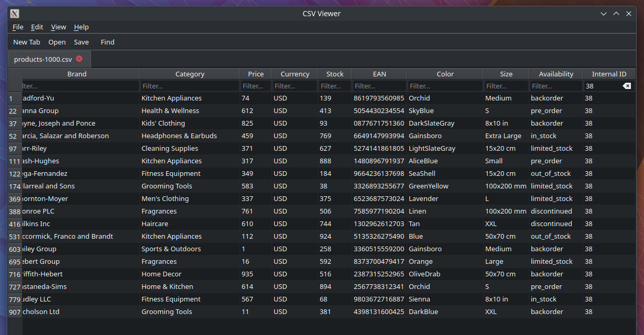644x335 pixels.
Task: Click the Category filter input field
Action: point(189,85)
